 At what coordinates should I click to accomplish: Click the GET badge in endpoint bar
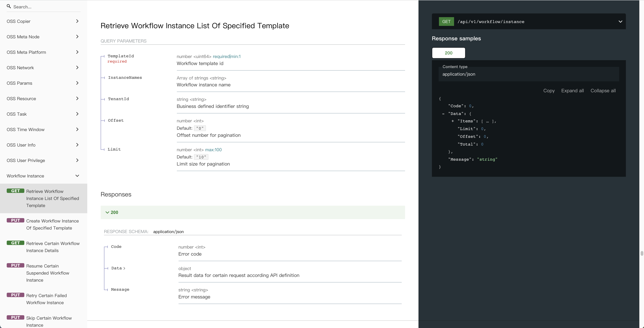point(446,22)
